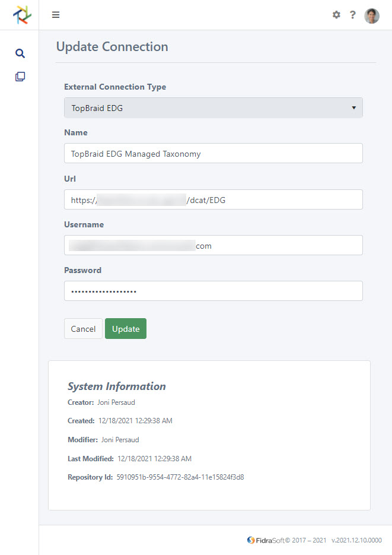Click Repository Id value 5910951b-9554-4772-82a4-11e15824f3d8
The width and height of the screenshot is (392, 555).
coord(180,477)
